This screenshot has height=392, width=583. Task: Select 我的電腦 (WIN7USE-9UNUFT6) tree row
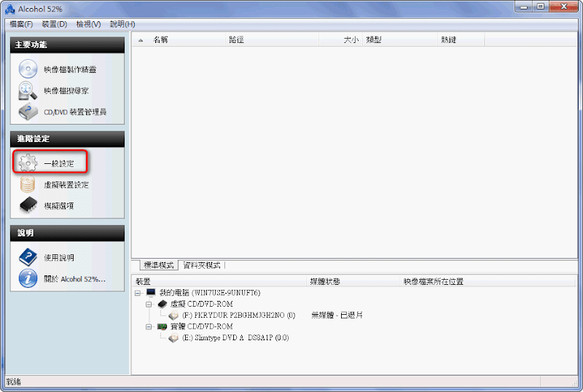pos(210,293)
